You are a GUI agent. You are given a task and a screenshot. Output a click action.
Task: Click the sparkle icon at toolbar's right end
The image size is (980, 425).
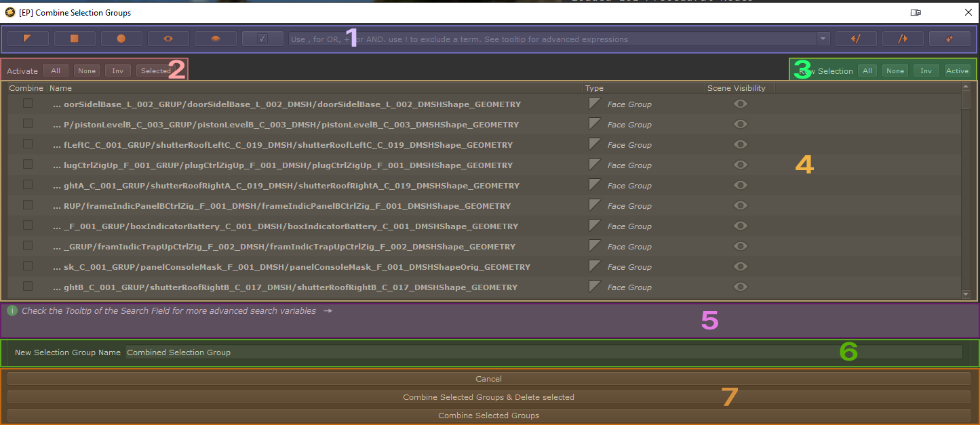949,39
